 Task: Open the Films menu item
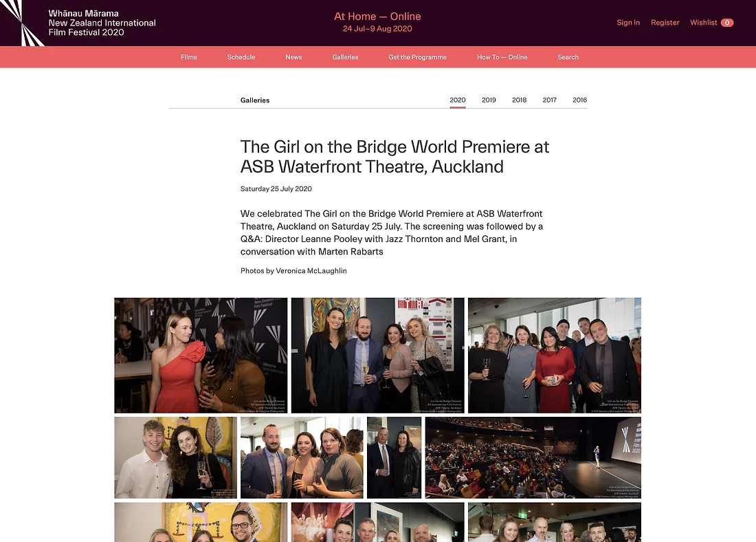click(189, 57)
